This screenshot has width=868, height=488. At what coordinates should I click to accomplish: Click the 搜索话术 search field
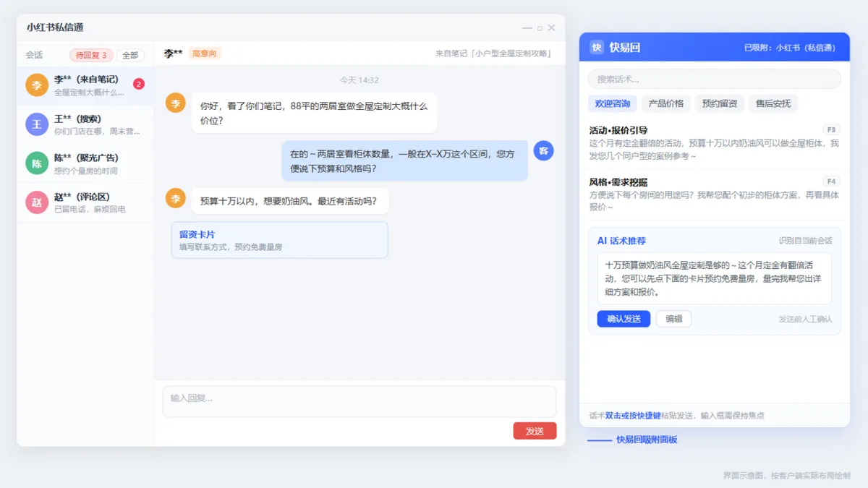[714, 79]
